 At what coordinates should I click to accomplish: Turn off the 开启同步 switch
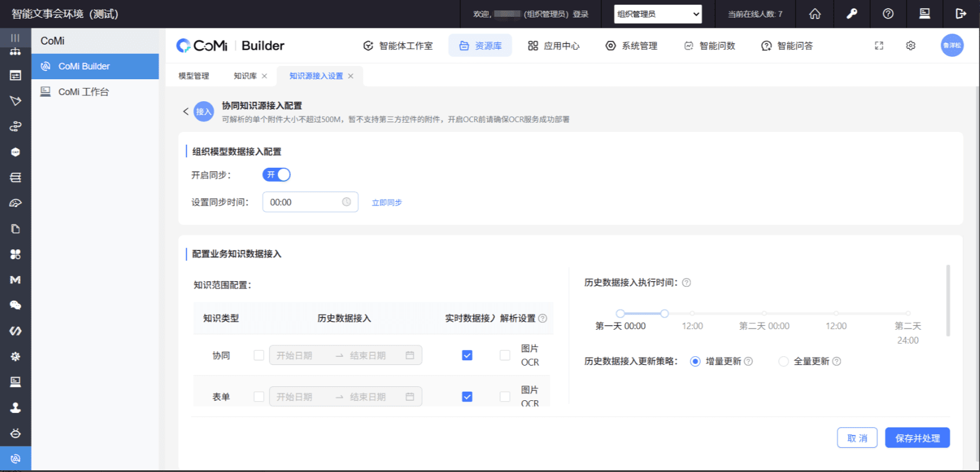point(276,175)
